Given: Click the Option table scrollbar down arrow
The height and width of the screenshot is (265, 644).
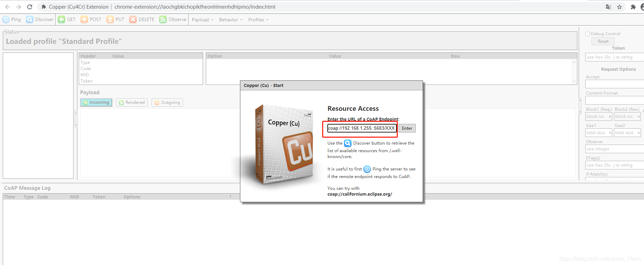Looking at the screenshot, I should (574, 81).
